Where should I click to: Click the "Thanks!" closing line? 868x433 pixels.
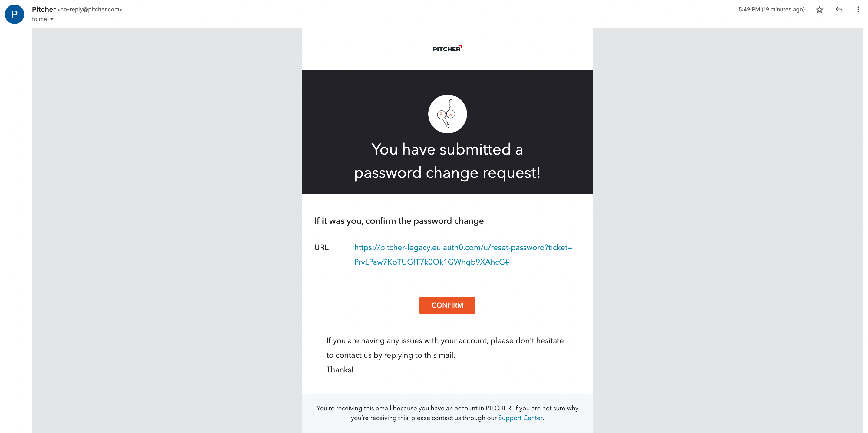340,370
